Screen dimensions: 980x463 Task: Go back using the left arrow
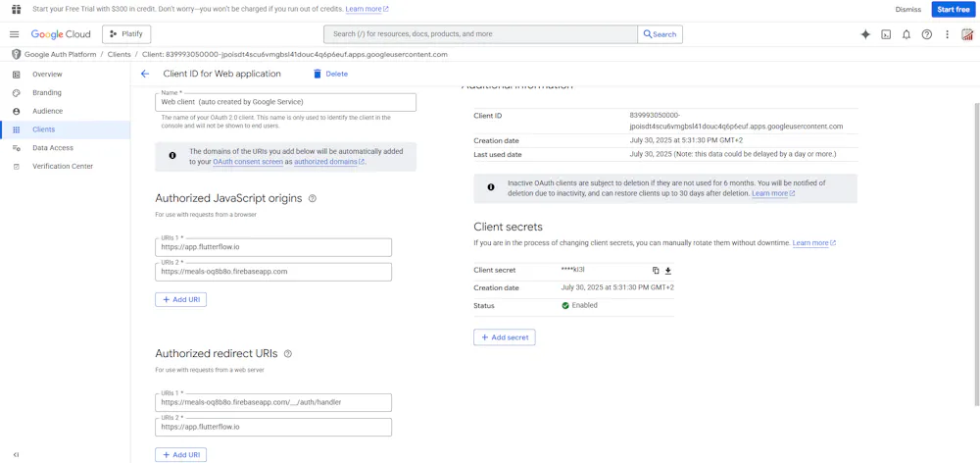[145, 74]
